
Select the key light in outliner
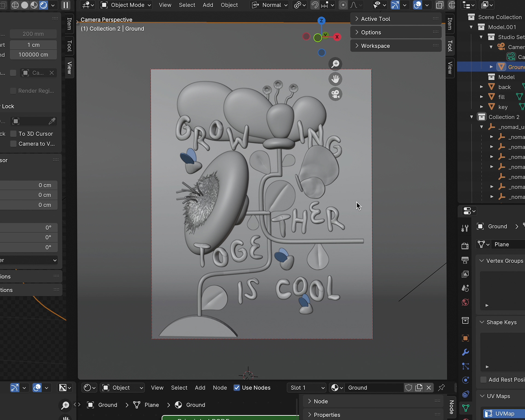(x=503, y=107)
